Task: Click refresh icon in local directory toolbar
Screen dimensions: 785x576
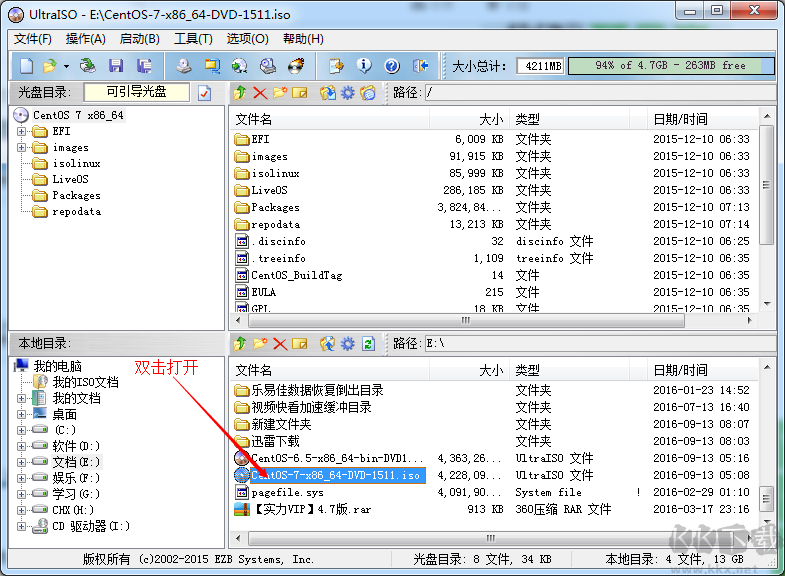Action: (x=368, y=344)
